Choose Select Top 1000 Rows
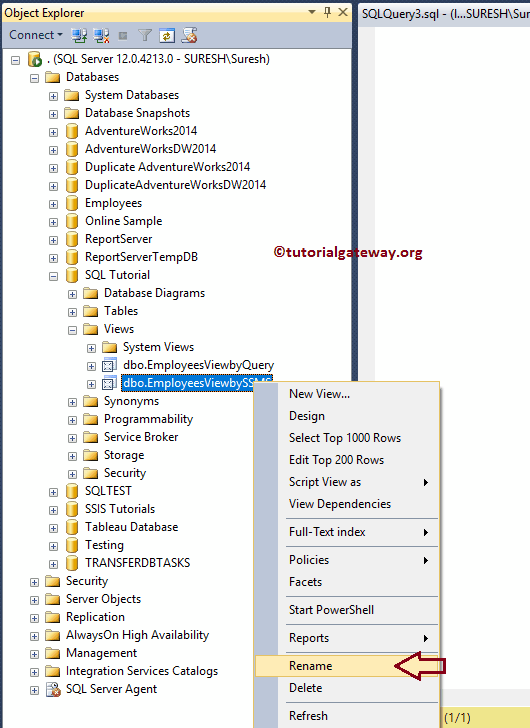 tap(346, 438)
